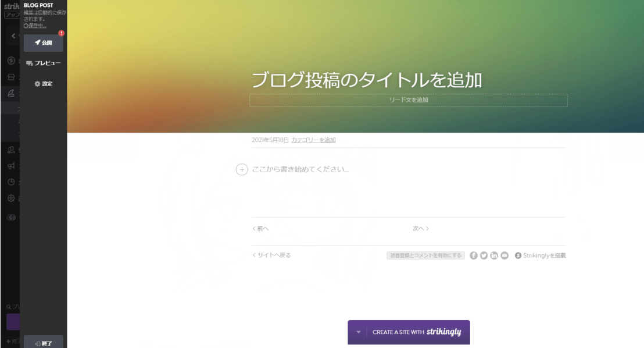
Task: Open 設定 in the blog post panel
Action: point(44,84)
